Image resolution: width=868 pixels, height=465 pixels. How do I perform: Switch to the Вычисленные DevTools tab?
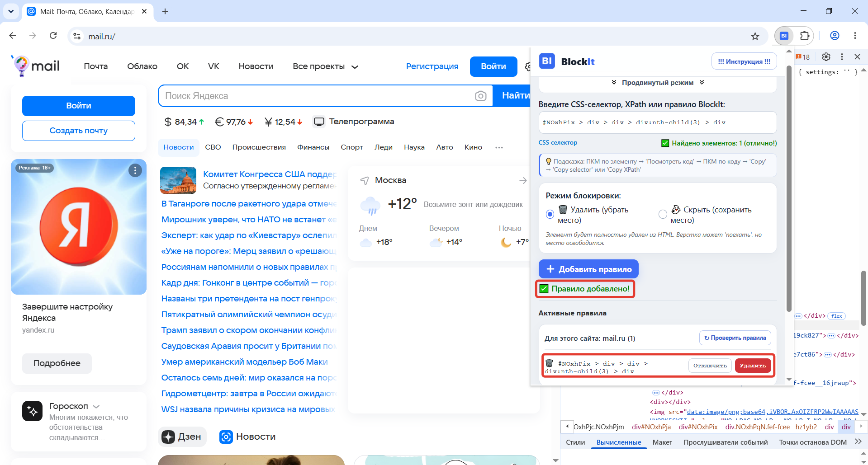618,442
